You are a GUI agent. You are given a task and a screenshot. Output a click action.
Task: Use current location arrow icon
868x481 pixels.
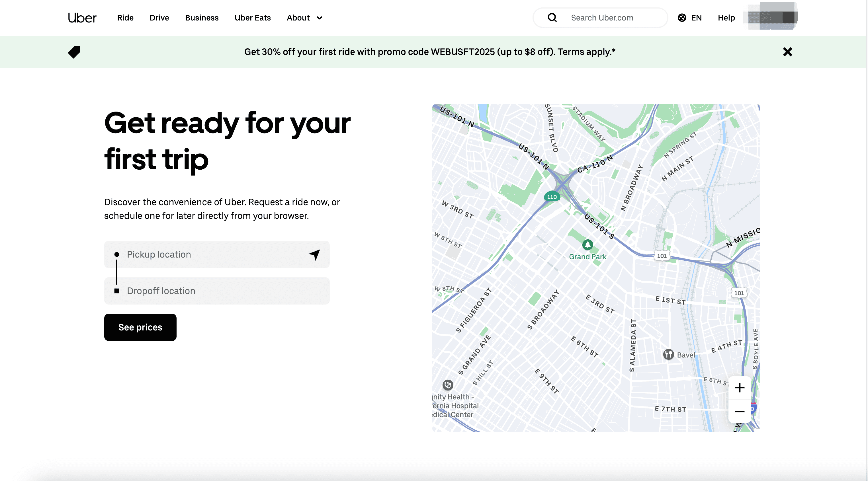pos(314,255)
